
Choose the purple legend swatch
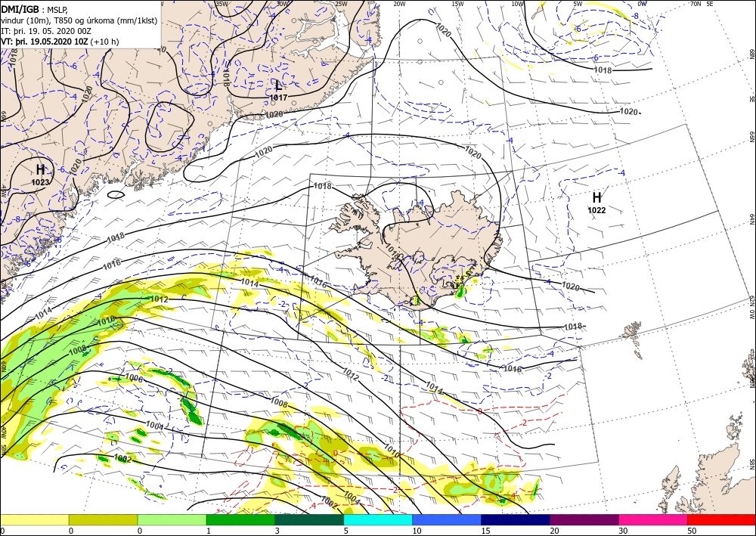[584, 519]
